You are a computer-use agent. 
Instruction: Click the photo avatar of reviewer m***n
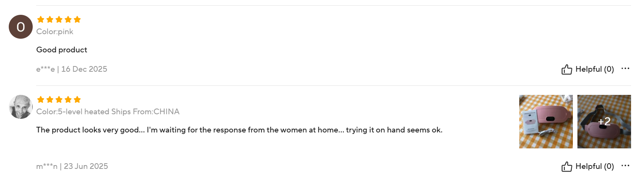point(21,107)
